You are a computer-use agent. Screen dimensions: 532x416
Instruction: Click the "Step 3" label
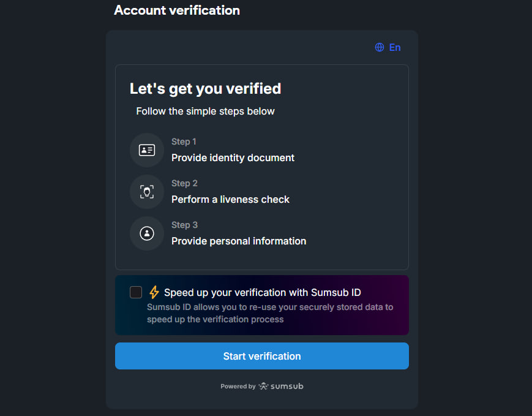pos(184,225)
